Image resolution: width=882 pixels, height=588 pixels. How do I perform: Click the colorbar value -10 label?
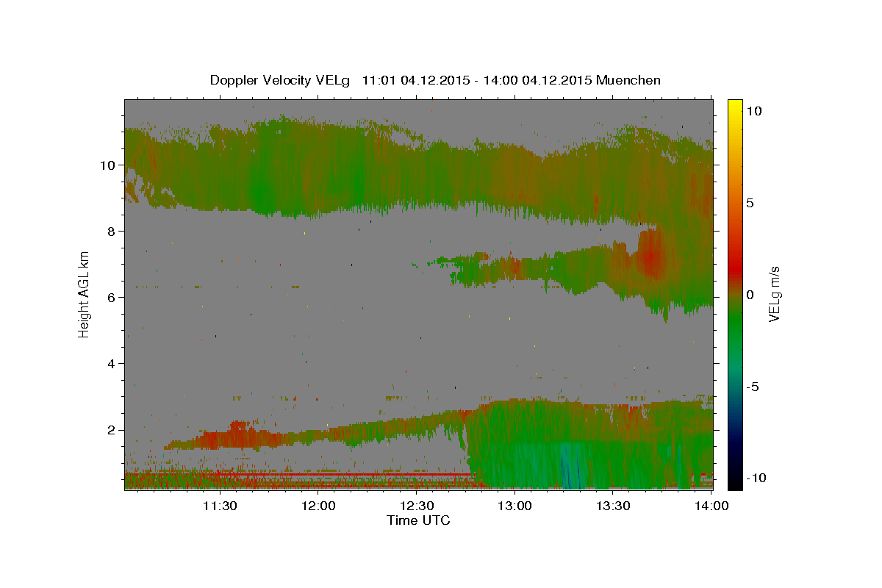[756, 478]
